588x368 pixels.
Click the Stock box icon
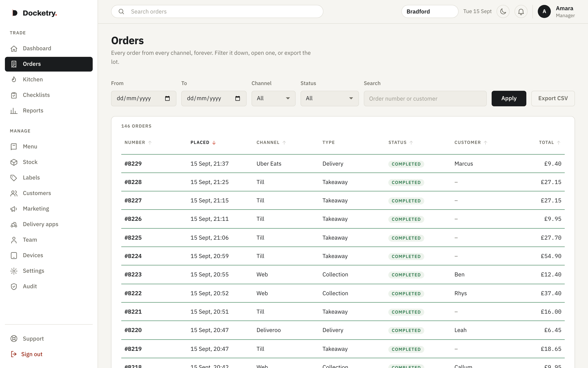tap(14, 162)
